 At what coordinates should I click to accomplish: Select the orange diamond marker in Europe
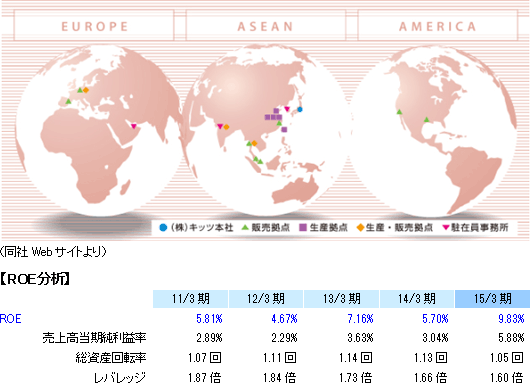coord(86,90)
